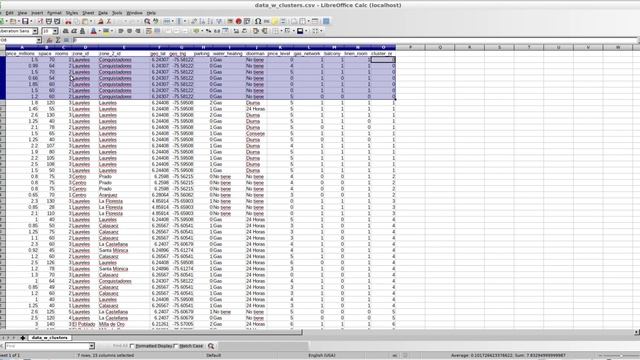Click the Sort descending icon
The width and height of the screenshot is (640, 360).
(x=210, y=21)
